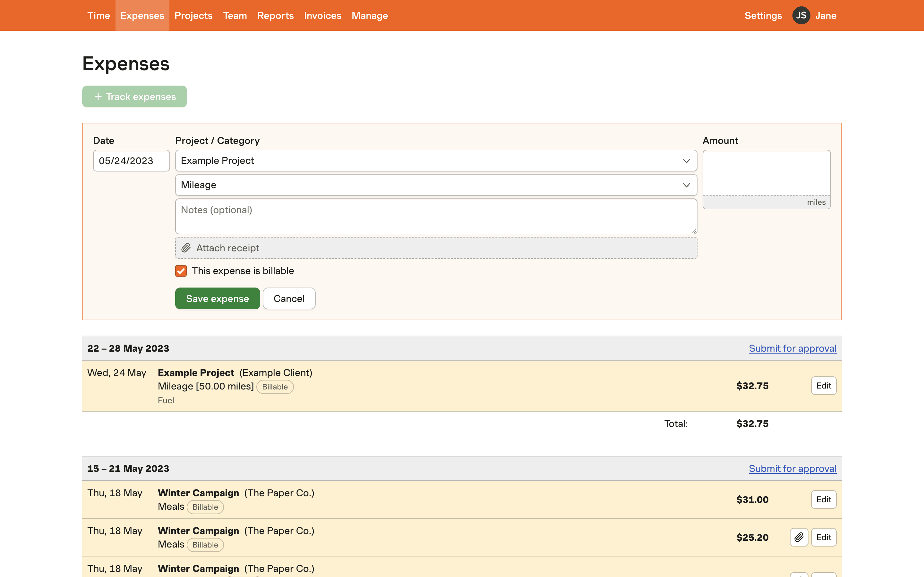Click the Save expense button
This screenshot has height=577, width=924.
click(217, 298)
